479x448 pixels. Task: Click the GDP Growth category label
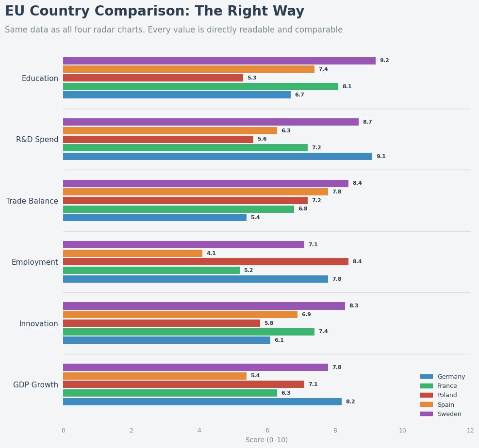tap(35, 385)
